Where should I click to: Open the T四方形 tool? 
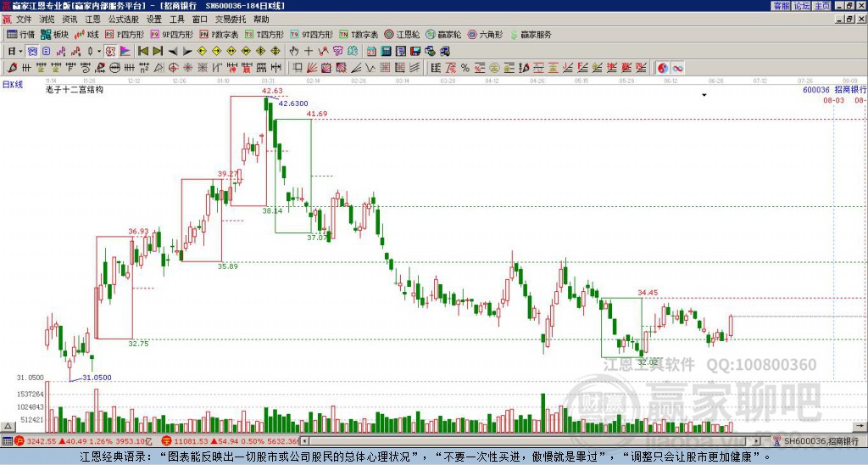tap(264, 34)
